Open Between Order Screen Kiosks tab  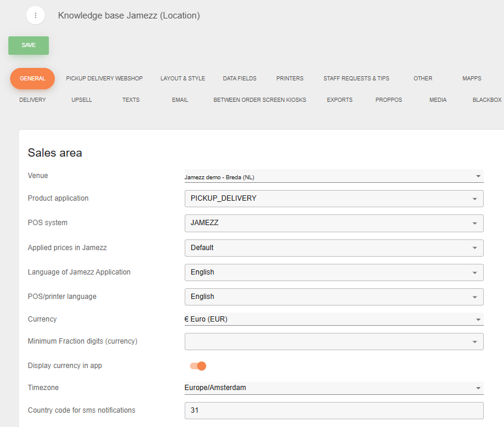[x=260, y=100]
